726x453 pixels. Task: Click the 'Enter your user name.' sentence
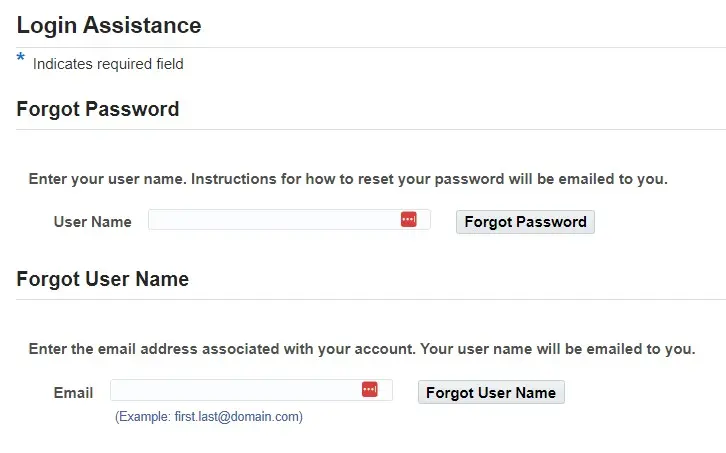(107, 180)
